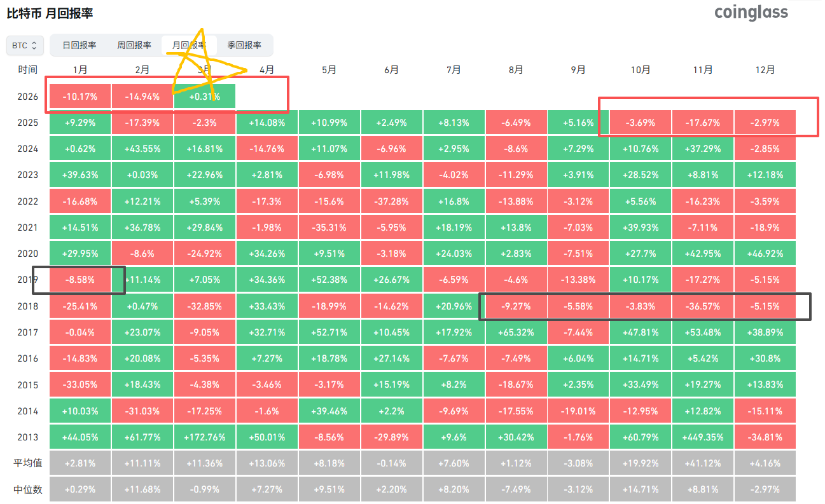The image size is (825, 504).
Task: Select the +172.76% cell for March 2013
Action: [204, 437]
